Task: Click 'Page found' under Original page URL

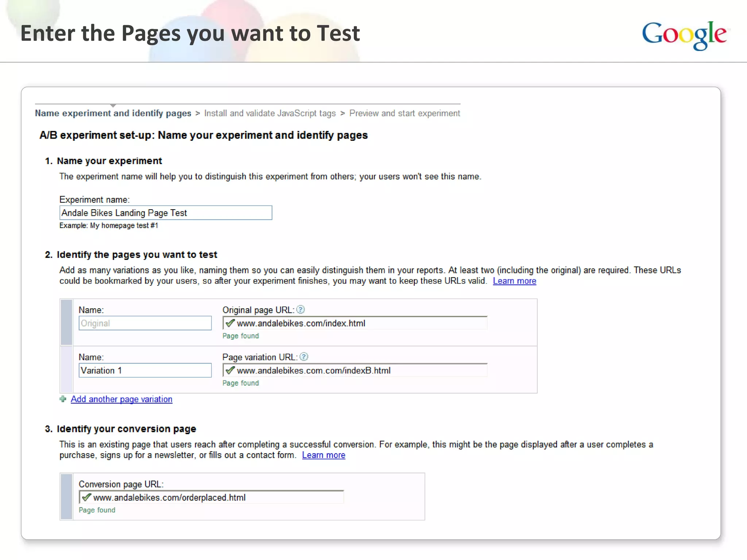Action: coord(241,336)
